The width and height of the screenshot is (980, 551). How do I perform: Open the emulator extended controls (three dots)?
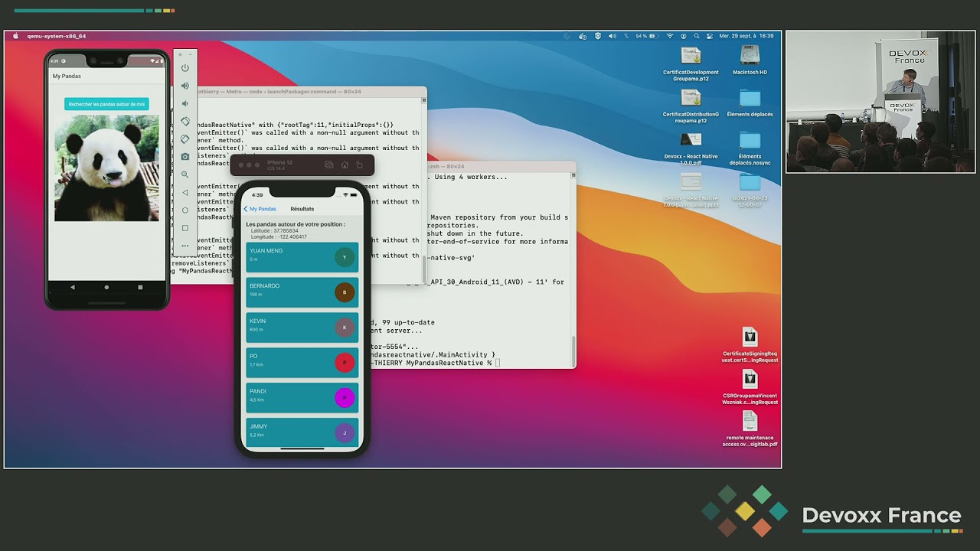click(185, 246)
